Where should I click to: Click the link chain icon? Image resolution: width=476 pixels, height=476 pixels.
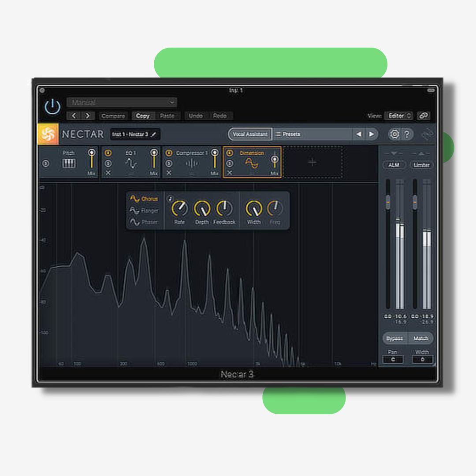[x=424, y=116]
